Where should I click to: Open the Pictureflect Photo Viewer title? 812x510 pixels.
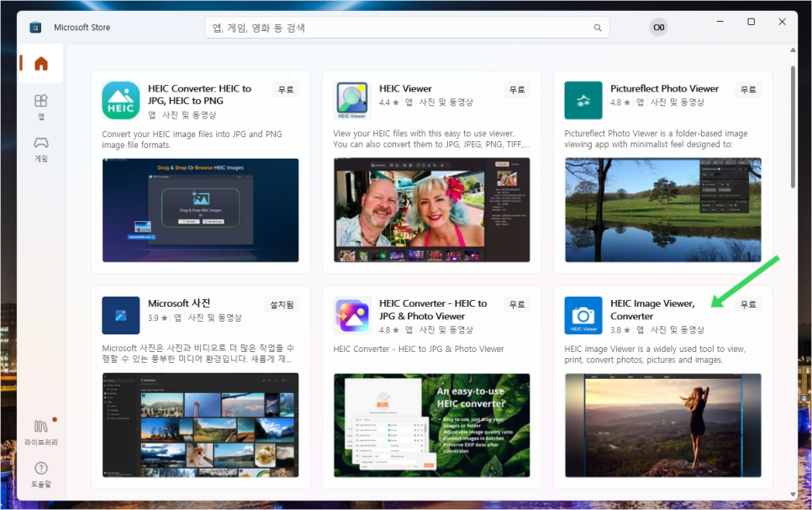point(664,88)
